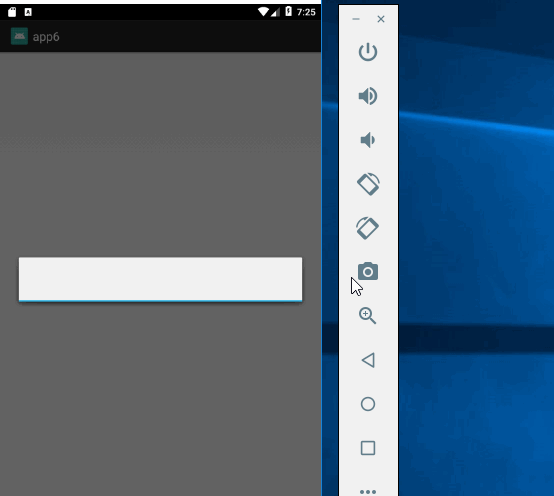
Task: Take a screenshot with the camera icon
Action: tap(368, 271)
